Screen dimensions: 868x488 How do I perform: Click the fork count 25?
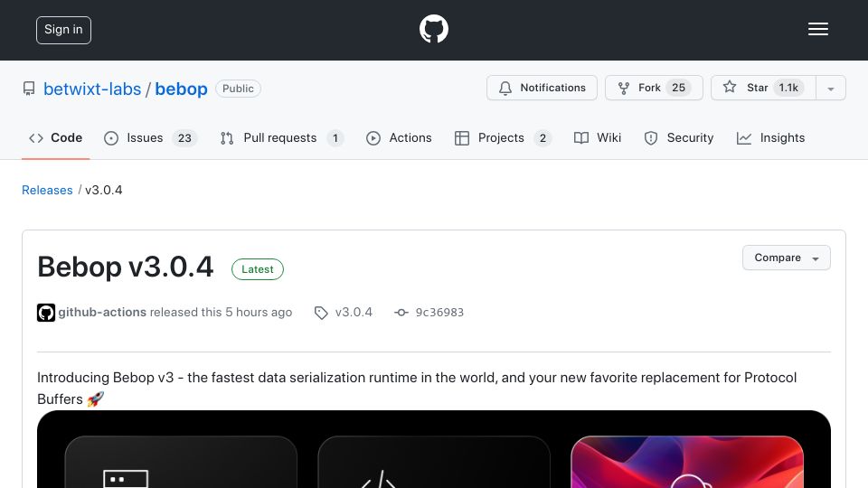[679, 88]
